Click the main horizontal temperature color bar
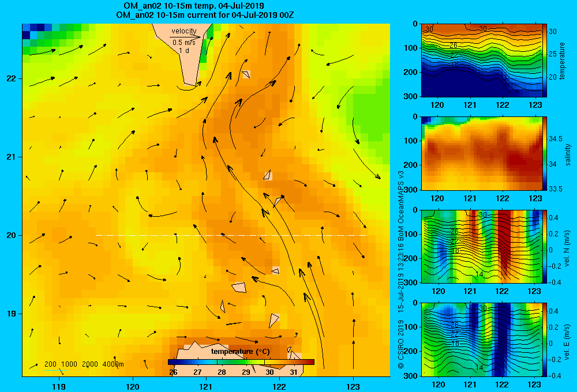The width and height of the screenshot is (577, 392). pos(241,362)
